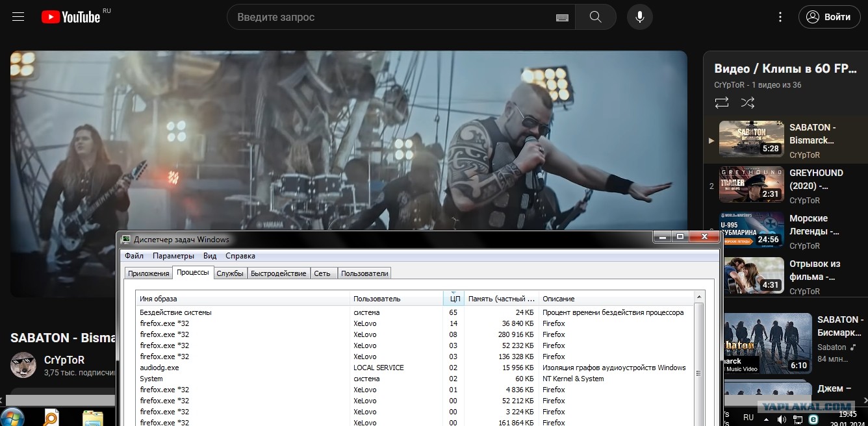The height and width of the screenshot is (426, 868).
Task: Switch to the Быстродействие tab
Action: tap(278, 273)
